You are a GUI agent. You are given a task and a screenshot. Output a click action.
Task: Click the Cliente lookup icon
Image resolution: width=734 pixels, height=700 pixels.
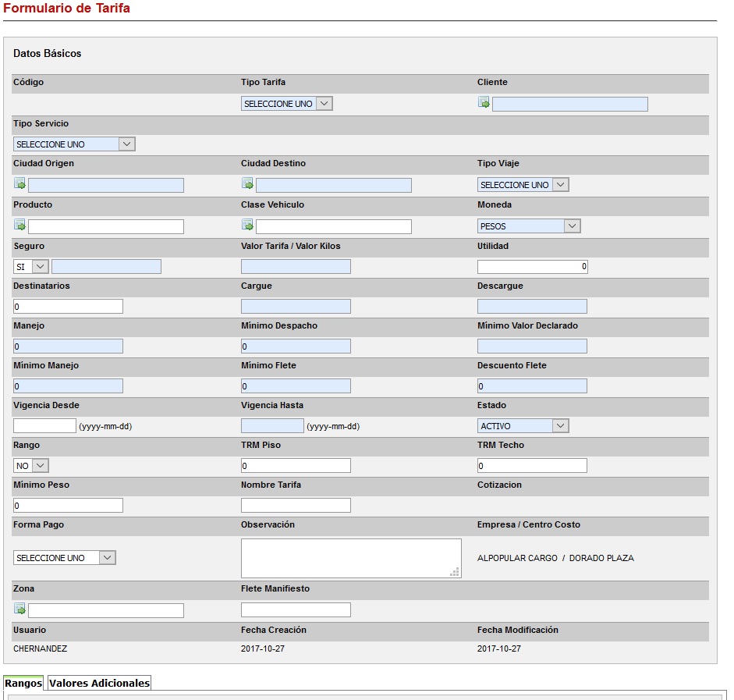coord(484,103)
